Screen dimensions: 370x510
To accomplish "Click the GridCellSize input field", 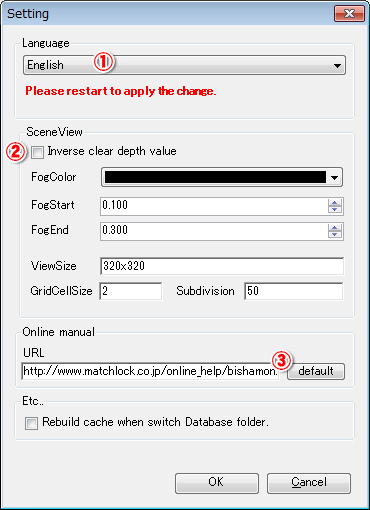I will pos(131,291).
